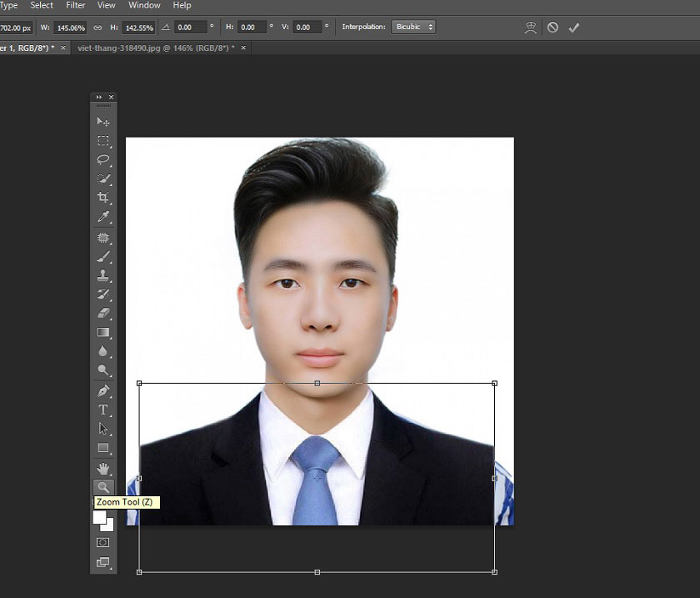Select the History Brush tool
Screen dimensions: 700x598
(103, 294)
